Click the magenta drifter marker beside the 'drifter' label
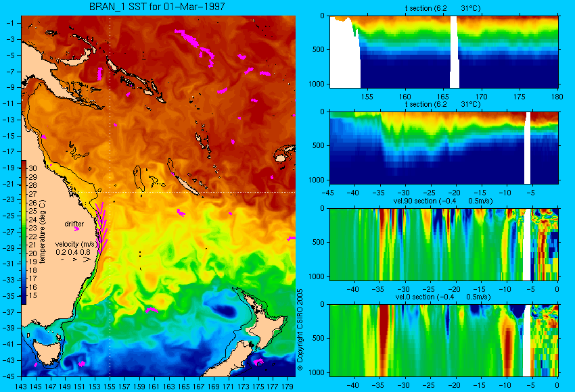 click(x=76, y=229)
